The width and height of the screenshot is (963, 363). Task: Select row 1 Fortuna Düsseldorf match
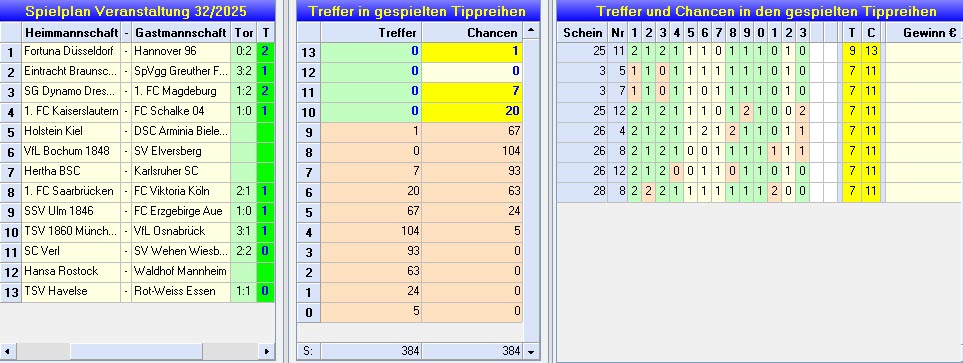click(137, 52)
